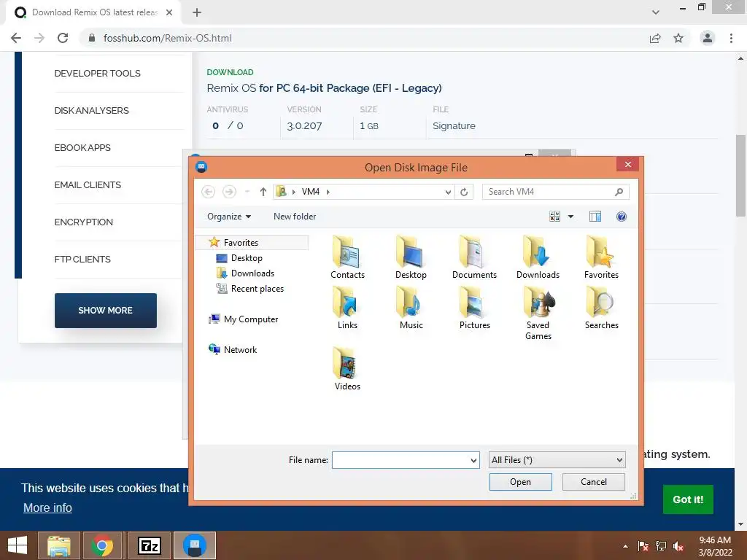Image resolution: width=747 pixels, height=560 pixels.
Task: Open the Saved Games folder
Action: 538,313
